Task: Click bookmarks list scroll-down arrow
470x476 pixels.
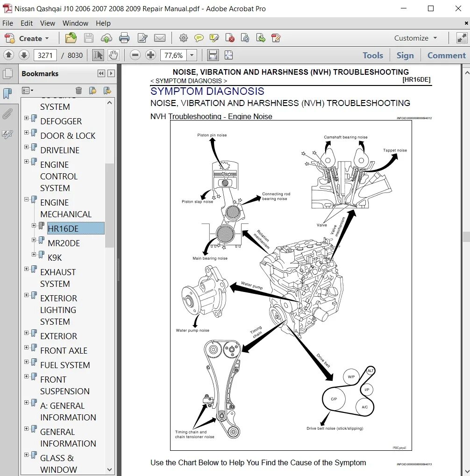Action: click(x=110, y=469)
